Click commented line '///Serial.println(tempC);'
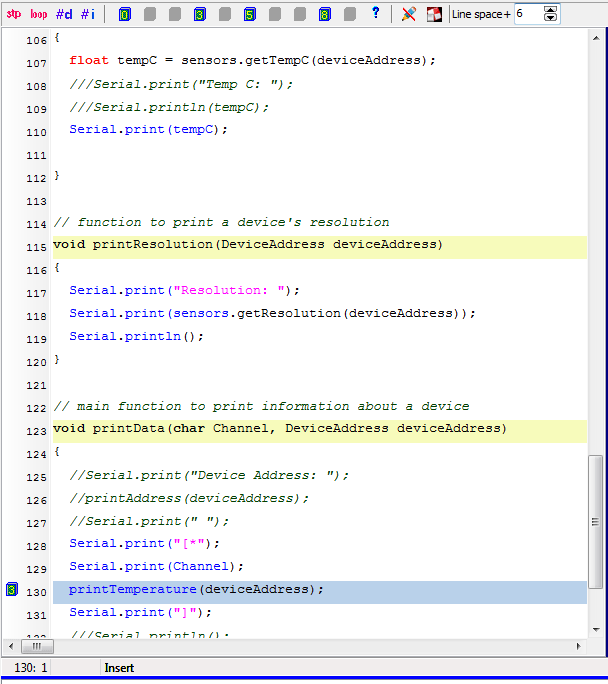 (x=169, y=107)
